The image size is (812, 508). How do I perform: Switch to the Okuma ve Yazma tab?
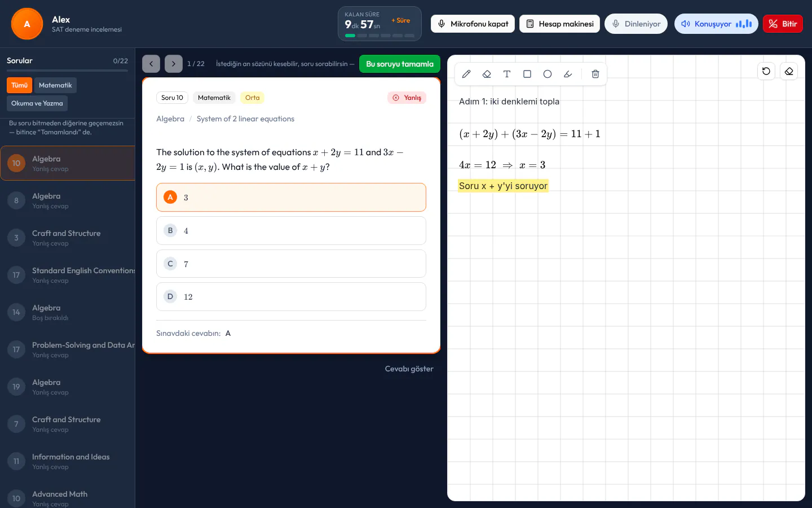coord(37,103)
